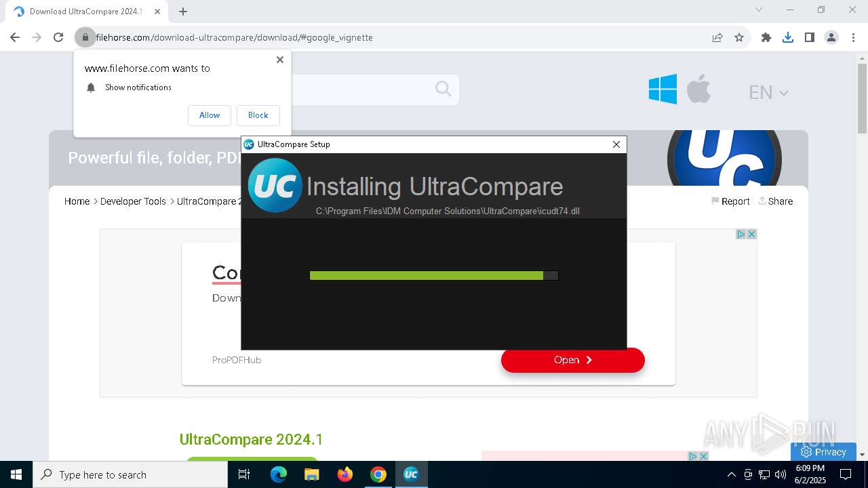This screenshot has height=488, width=868.
Task: Click the UltraCompare 2024.1 heading
Action: pos(251,439)
